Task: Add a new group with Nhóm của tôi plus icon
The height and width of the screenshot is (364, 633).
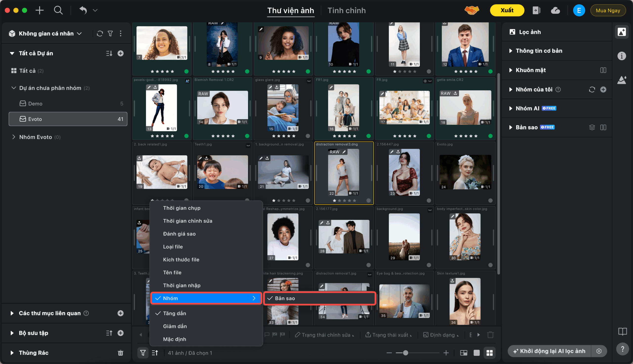Action: coord(603,89)
